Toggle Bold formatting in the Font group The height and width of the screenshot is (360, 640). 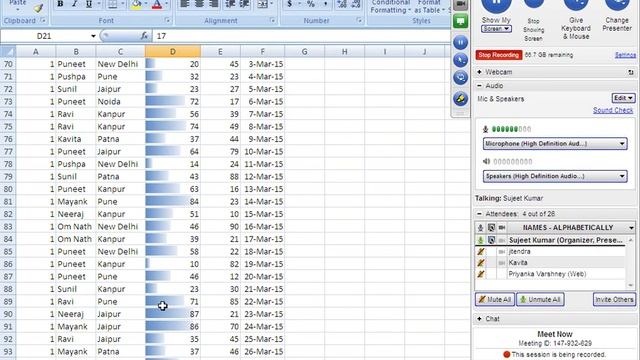(60, 4)
